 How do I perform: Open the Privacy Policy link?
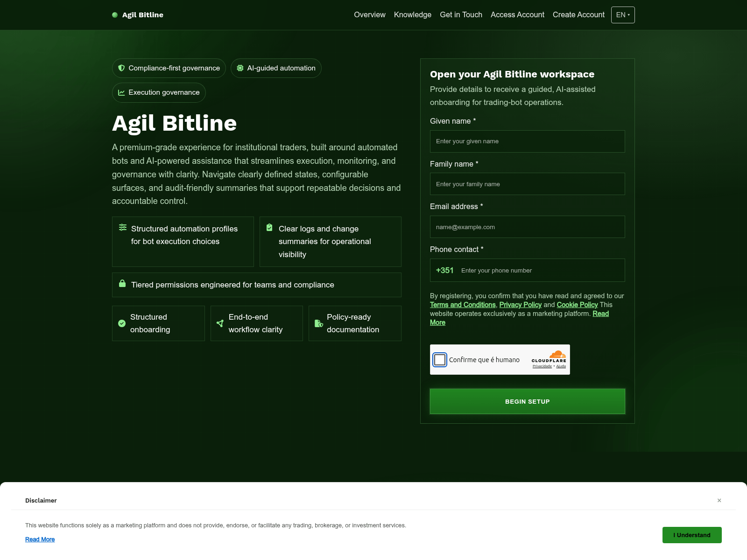tap(520, 305)
